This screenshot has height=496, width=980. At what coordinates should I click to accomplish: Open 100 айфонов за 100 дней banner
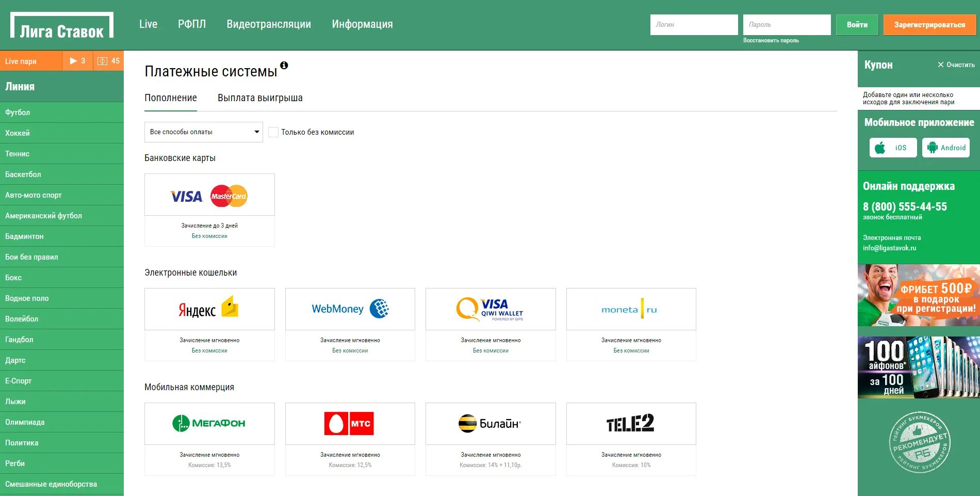point(919,367)
